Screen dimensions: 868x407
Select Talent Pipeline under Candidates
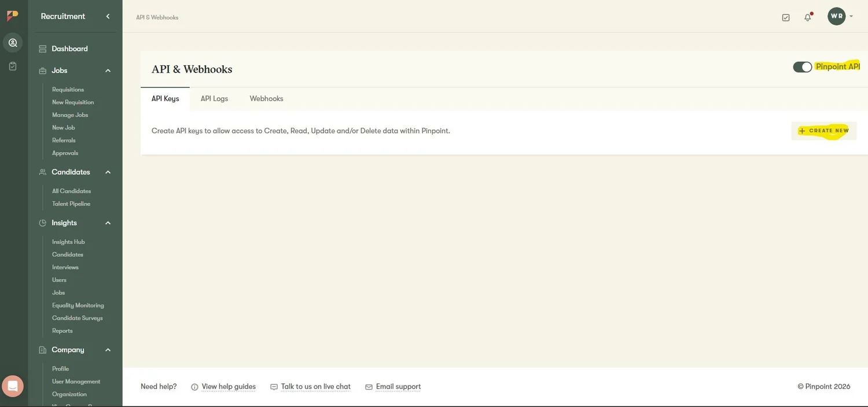71,203
